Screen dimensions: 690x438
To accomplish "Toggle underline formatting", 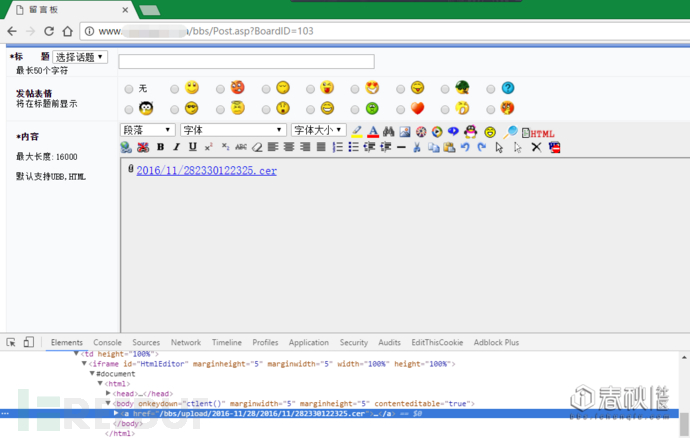I will tap(193, 147).
